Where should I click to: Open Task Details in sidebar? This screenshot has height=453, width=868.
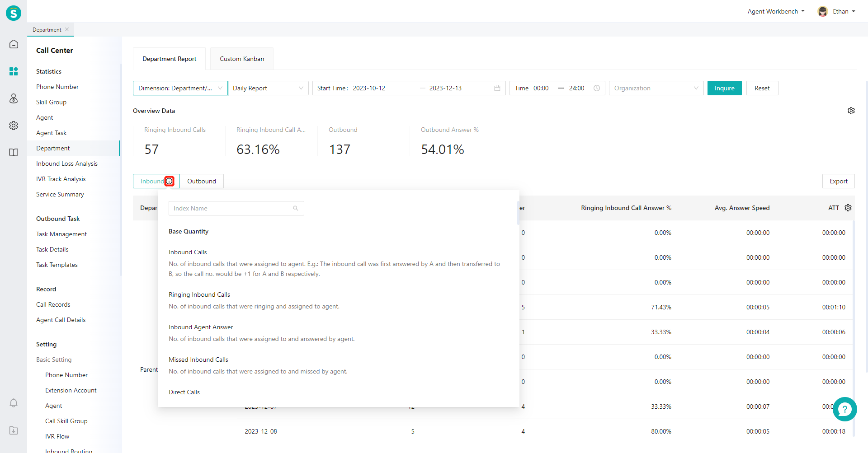pyautogui.click(x=52, y=249)
